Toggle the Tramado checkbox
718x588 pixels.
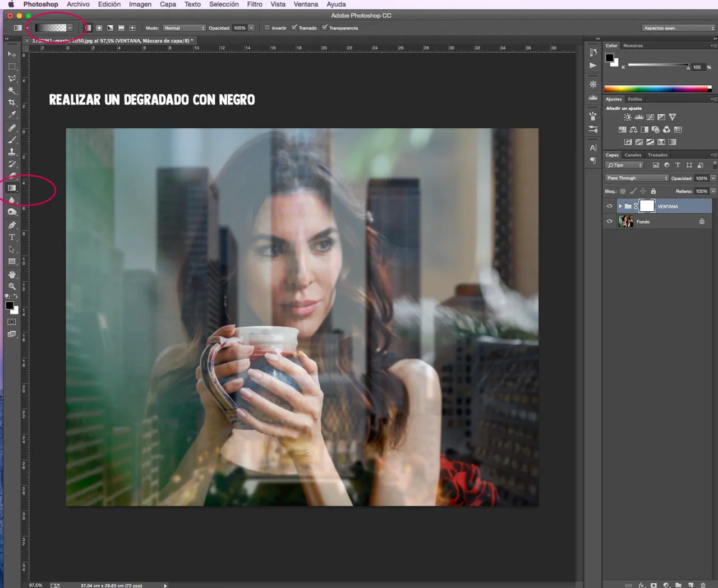(294, 27)
